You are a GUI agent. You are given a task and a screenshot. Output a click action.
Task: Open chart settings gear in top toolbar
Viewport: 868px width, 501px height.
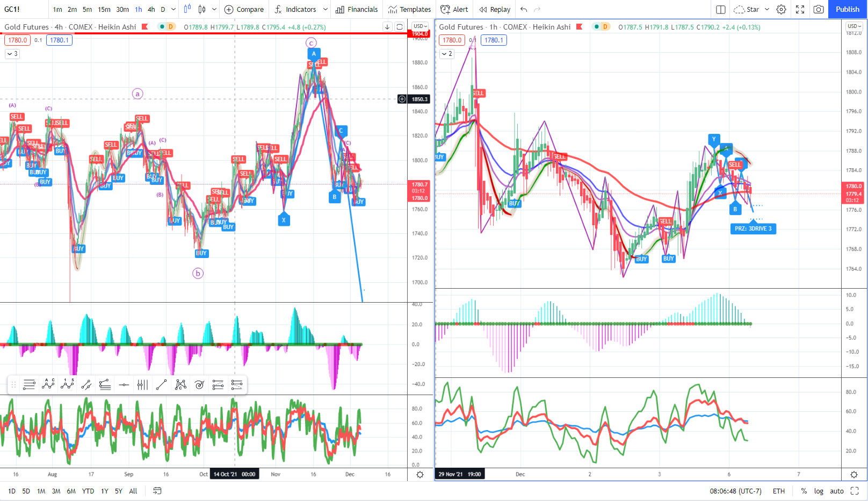pyautogui.click(x=782, y=9)
